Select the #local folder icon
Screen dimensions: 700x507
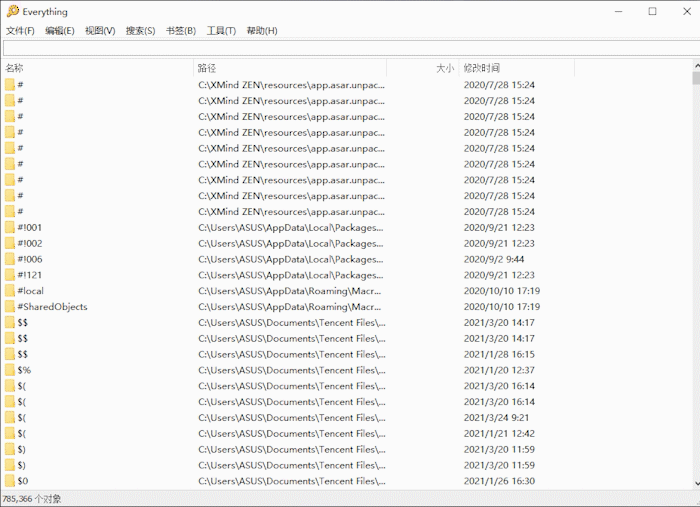(10, 291)
